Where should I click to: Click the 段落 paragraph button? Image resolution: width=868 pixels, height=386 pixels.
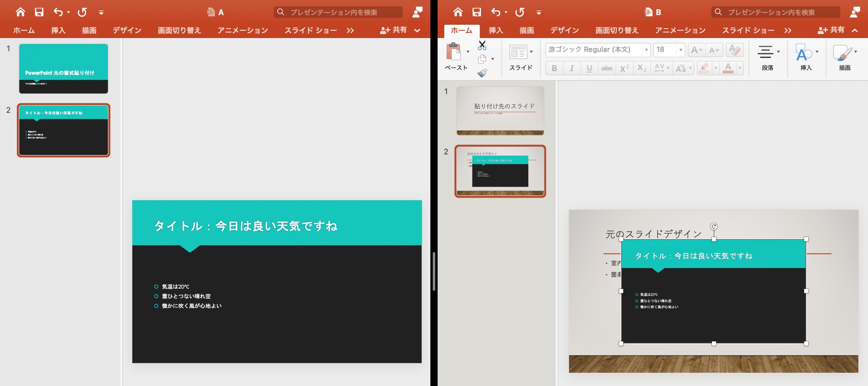[x=767, y=58]
